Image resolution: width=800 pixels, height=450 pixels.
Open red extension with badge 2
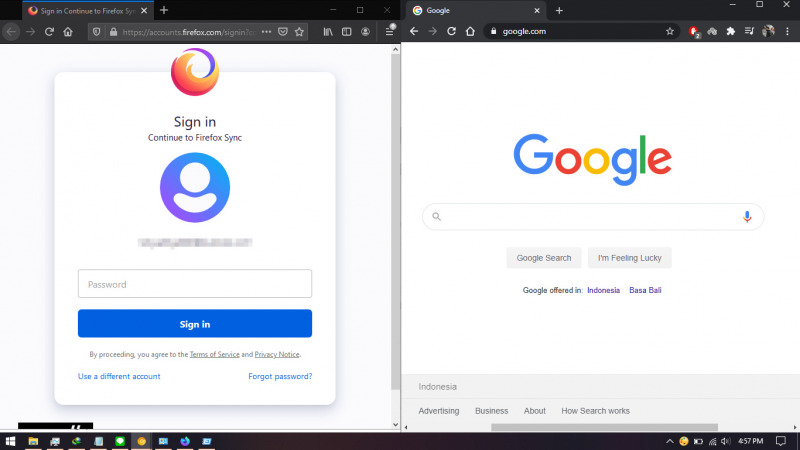pyautogui.click(x=694, y=32)
